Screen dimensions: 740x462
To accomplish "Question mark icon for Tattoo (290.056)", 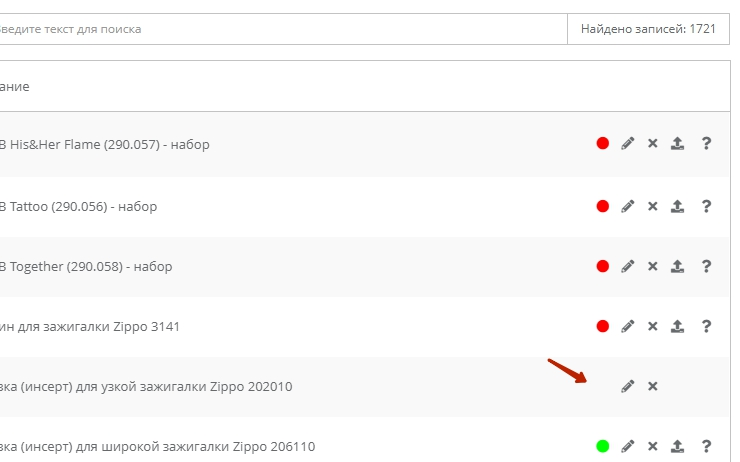I will click(x=706, y=207).
